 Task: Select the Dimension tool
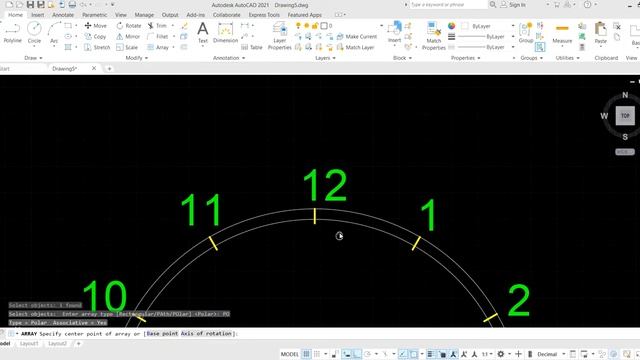pos(225,33)
